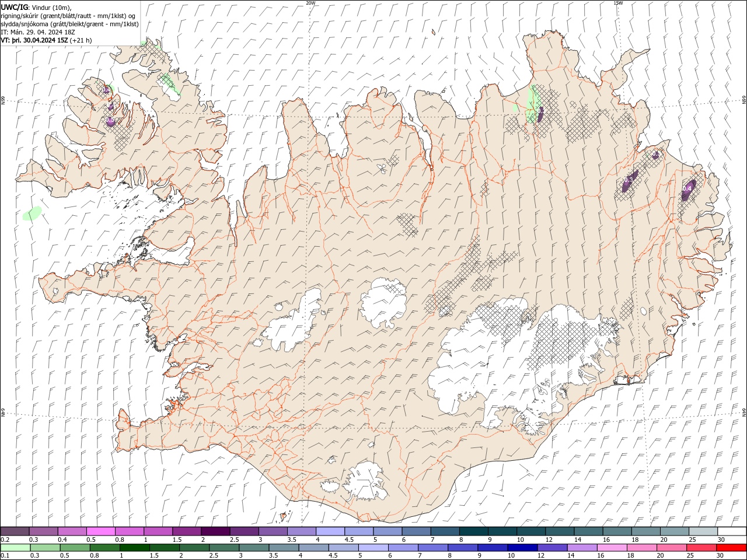747x560 pixels.
Task: Click the lower legend swatch between 2.5 and 3
Action: [x=224, y=548]
